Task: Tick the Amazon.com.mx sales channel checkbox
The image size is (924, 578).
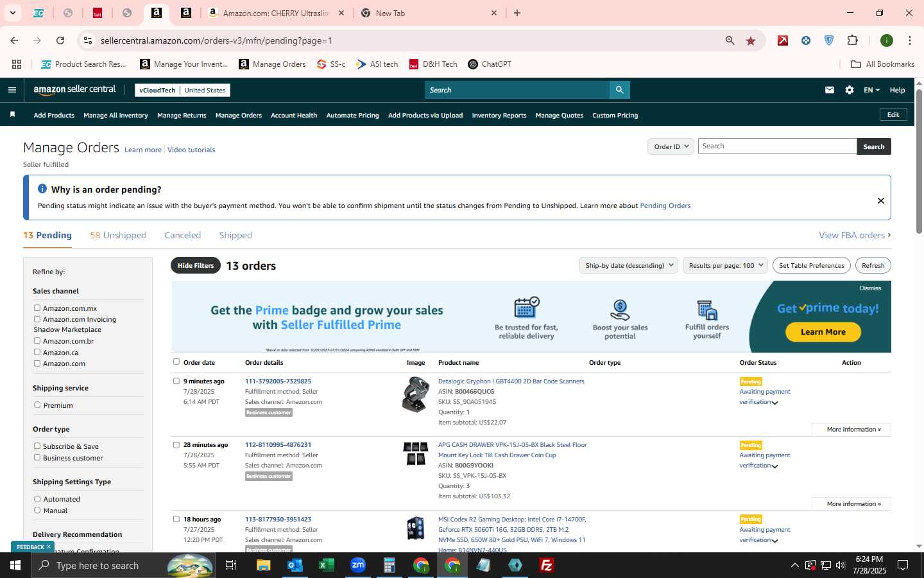Action: pos(37,308)
